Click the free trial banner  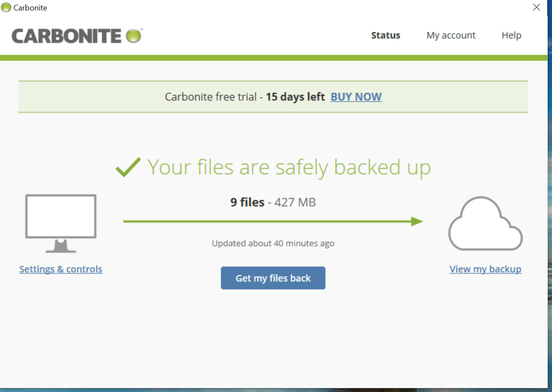273,97
